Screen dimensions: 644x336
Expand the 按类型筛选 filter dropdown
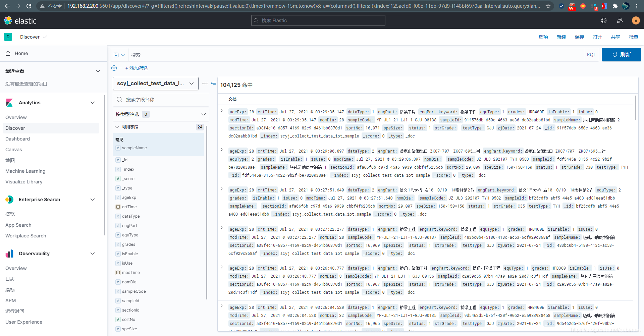tap(161, 114)
